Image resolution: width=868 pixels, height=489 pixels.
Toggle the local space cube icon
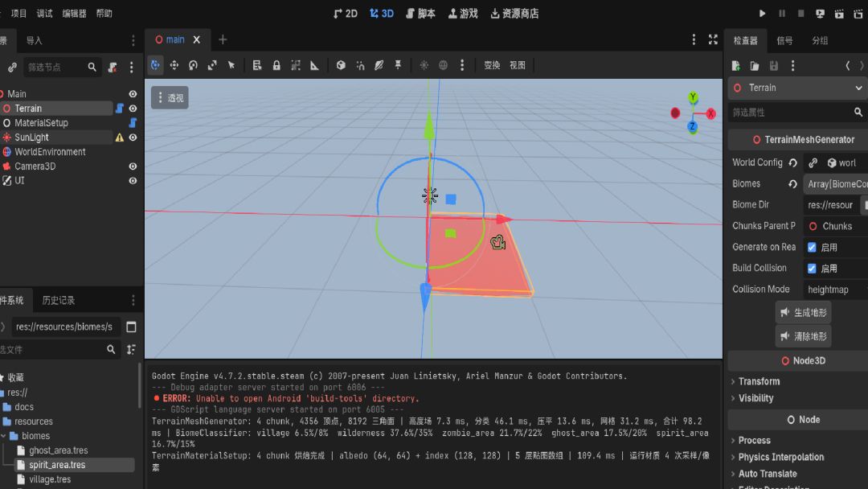coord(341,65)
